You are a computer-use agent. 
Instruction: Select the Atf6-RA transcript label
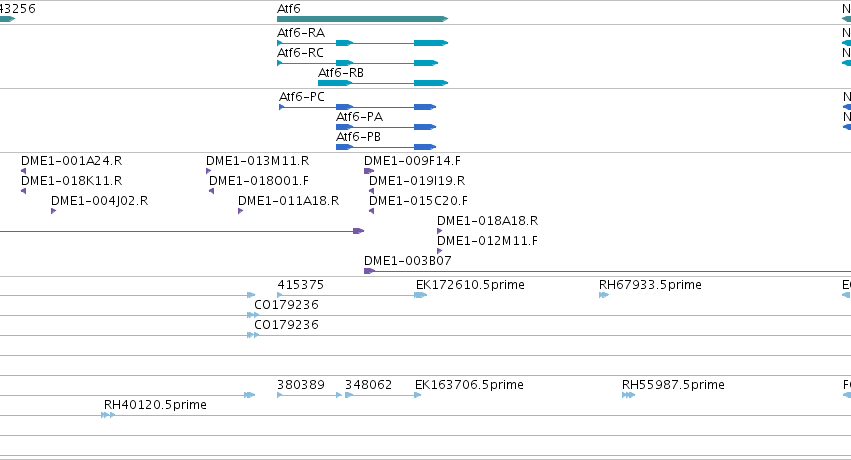point(301,33)
